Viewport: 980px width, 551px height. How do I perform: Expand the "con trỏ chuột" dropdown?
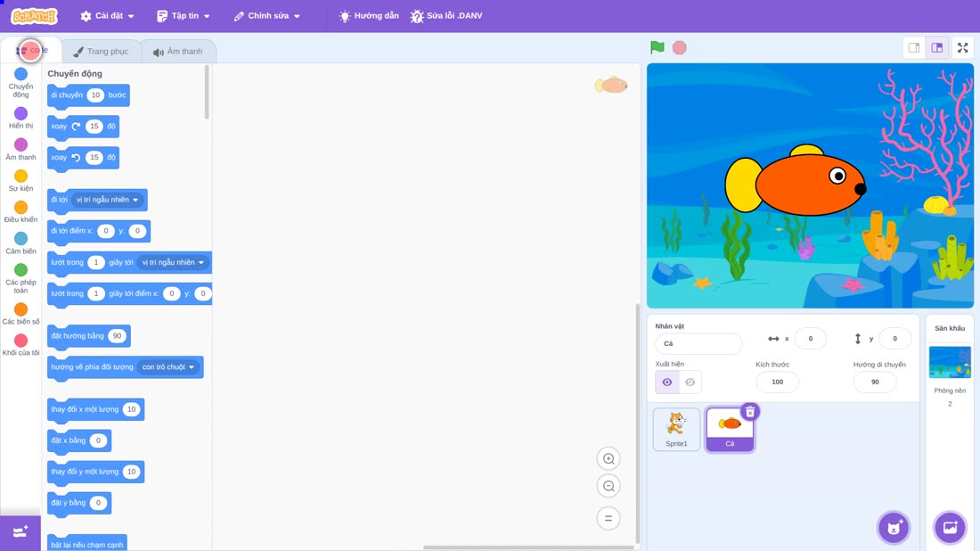pos(168,367)
